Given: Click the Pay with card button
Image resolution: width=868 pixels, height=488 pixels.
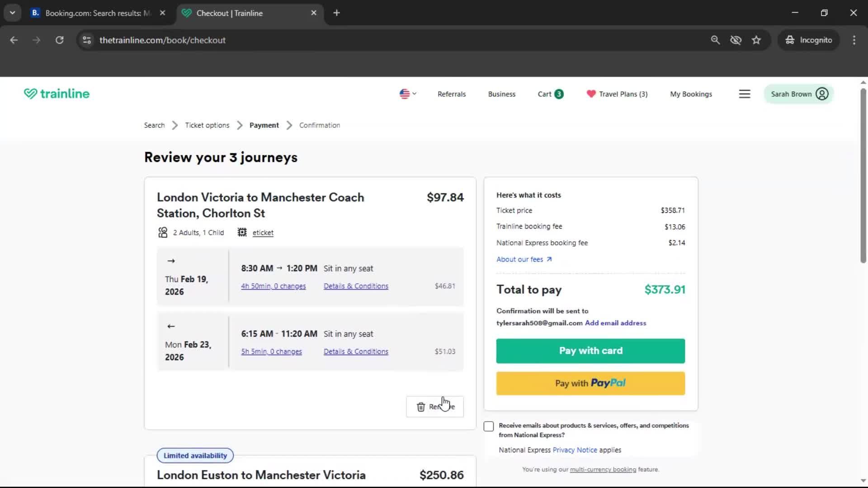Looking at the screenshot, I should [x=590, y=351].
